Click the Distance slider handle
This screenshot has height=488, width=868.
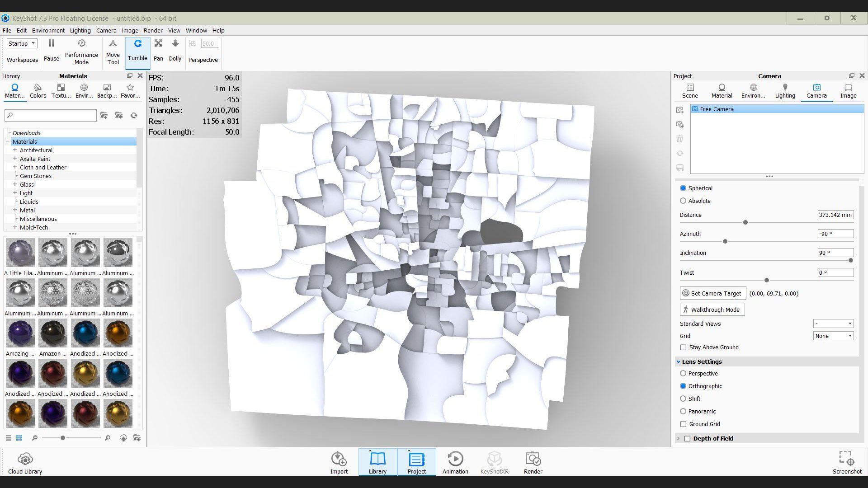click(745, 223)
